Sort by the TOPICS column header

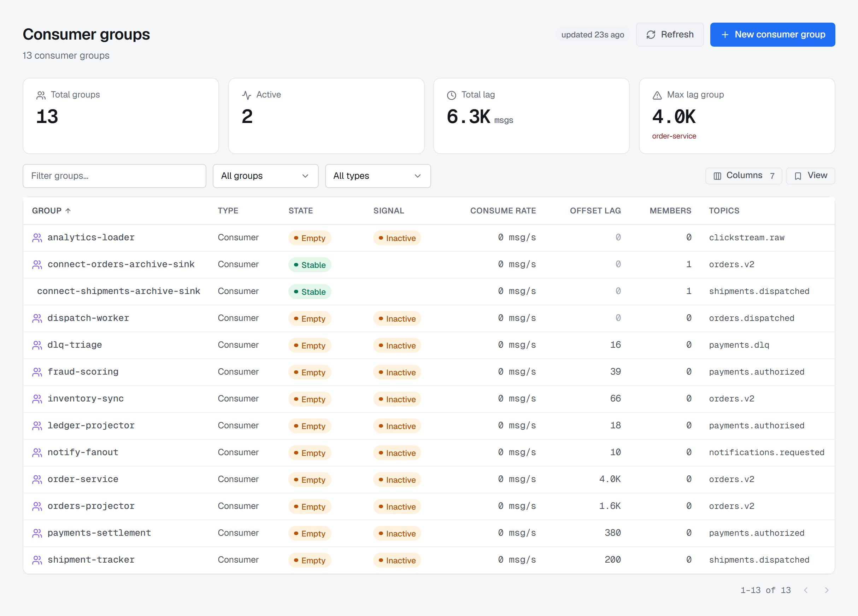(x=724, y=211)
